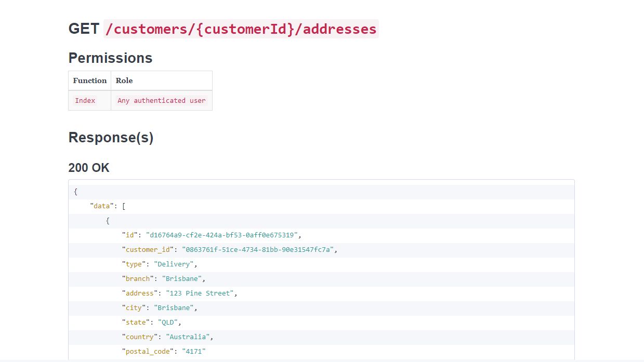This screenshot has width=644, height=362.
Task: Click the Function column header
Action: pos(89,81)
